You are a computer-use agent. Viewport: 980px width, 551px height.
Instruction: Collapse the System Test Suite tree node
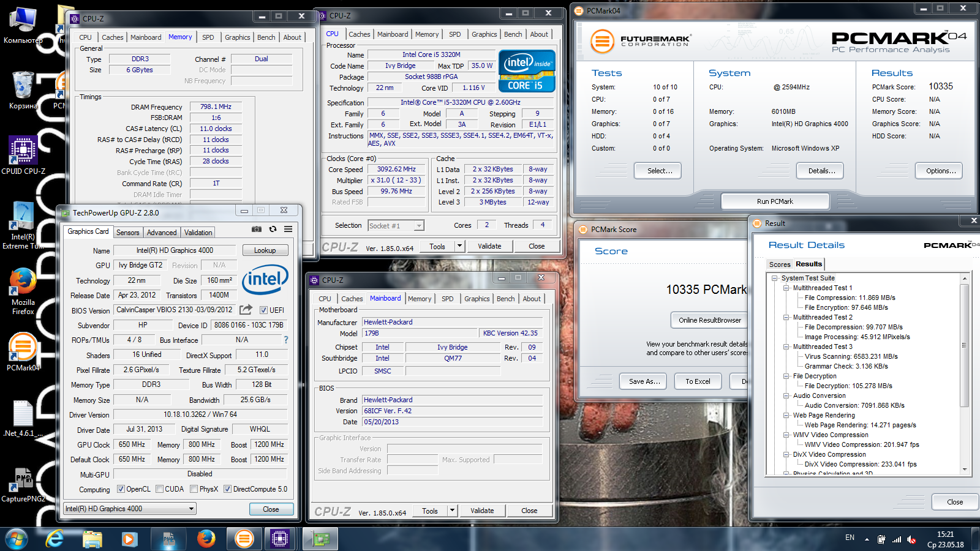pyautogui.click(x=775, y=278)
